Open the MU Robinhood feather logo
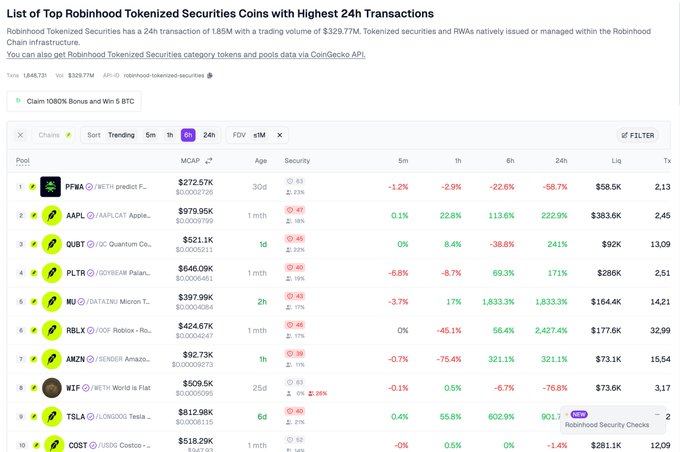 pos(52,301)
